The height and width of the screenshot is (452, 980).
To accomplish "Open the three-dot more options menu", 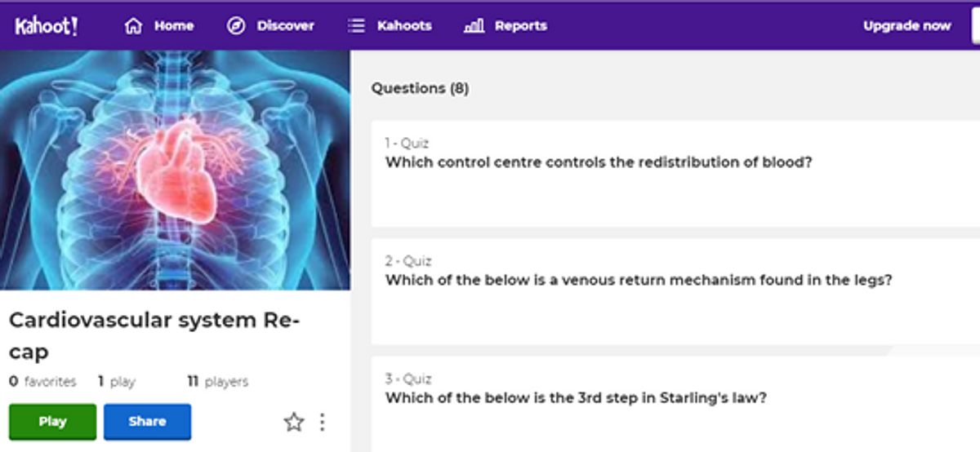I will [x=322, y=422].
